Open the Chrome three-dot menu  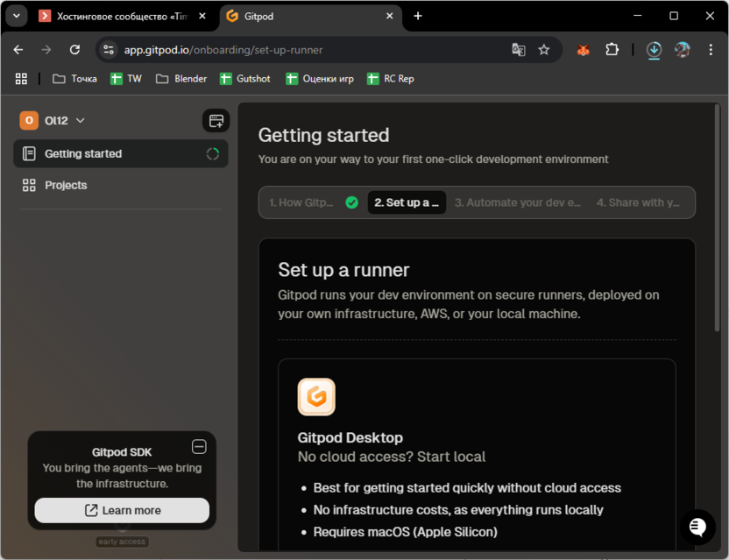tap(711, 50)
